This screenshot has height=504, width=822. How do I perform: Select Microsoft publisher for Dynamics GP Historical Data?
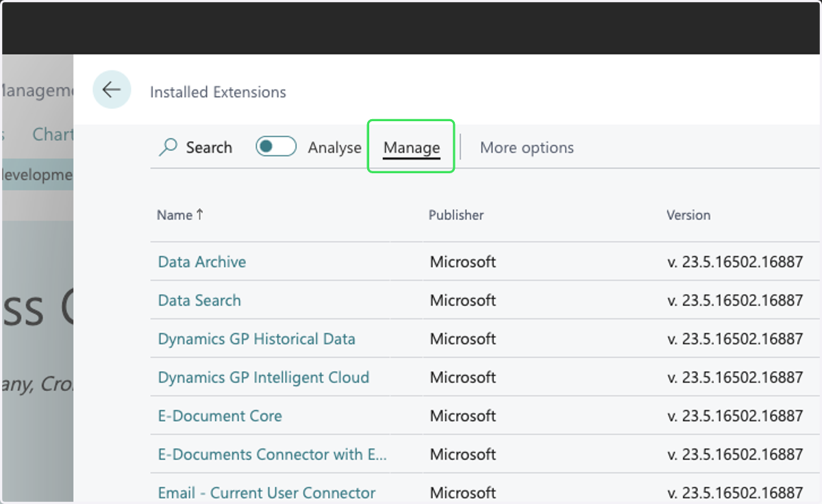(463, 339)
